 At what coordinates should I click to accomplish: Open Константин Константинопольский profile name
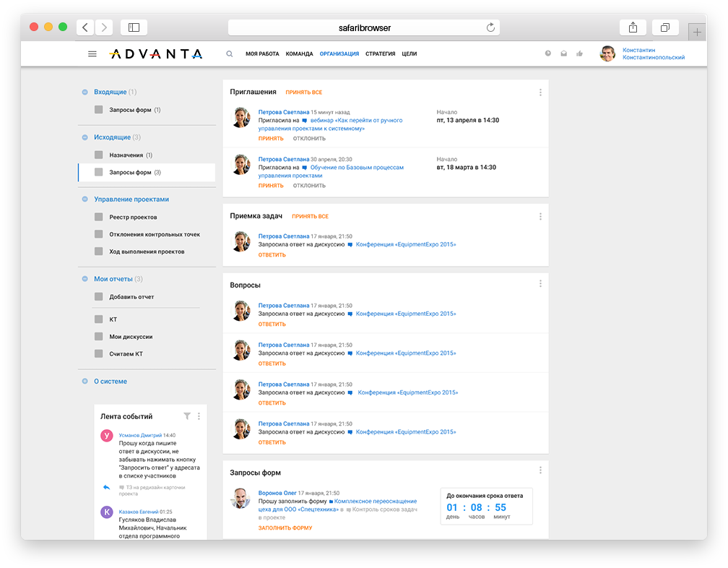click(x=653, y=53)
